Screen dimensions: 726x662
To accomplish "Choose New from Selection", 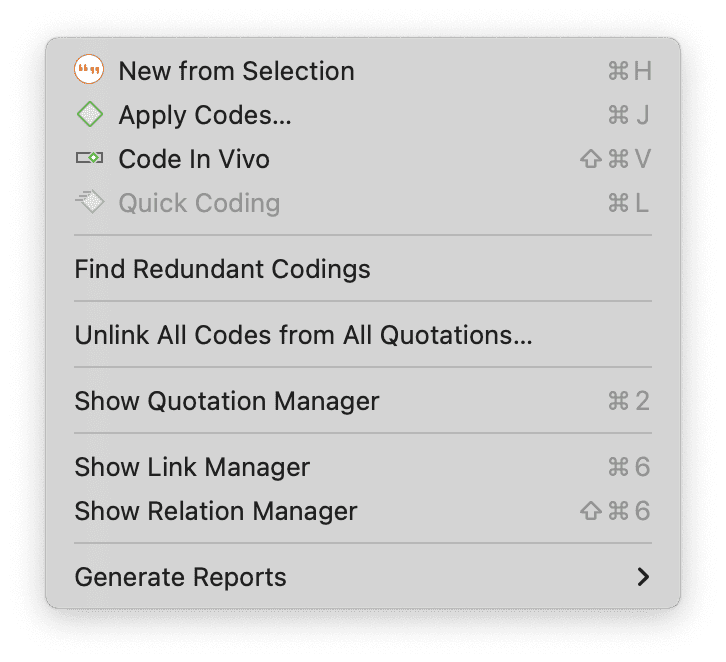I will coord(363,71).
